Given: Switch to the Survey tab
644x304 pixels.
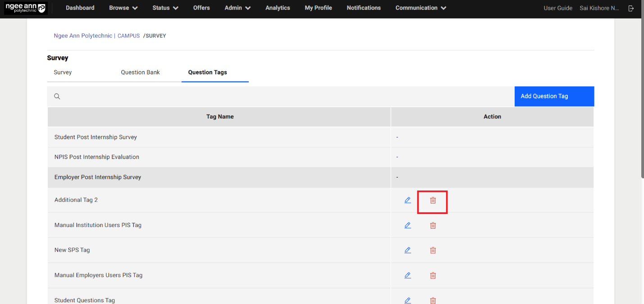Looking at the screenshot, I should point(63,73).
